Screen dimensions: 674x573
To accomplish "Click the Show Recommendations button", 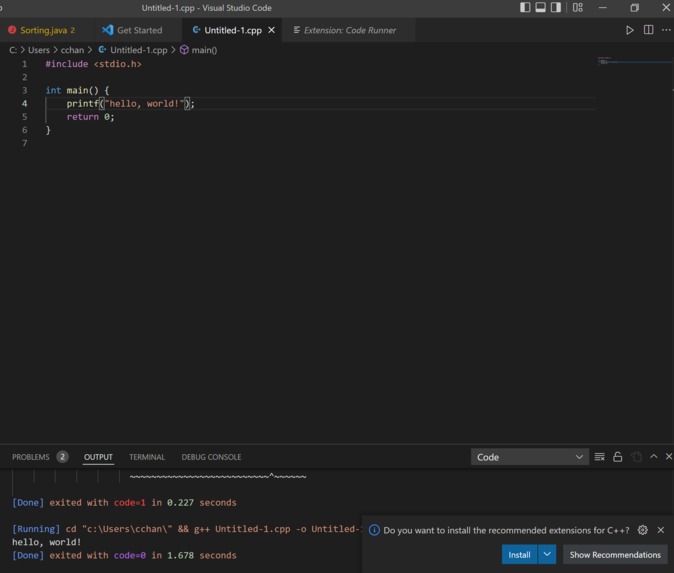I will click(x=615, y=555).
